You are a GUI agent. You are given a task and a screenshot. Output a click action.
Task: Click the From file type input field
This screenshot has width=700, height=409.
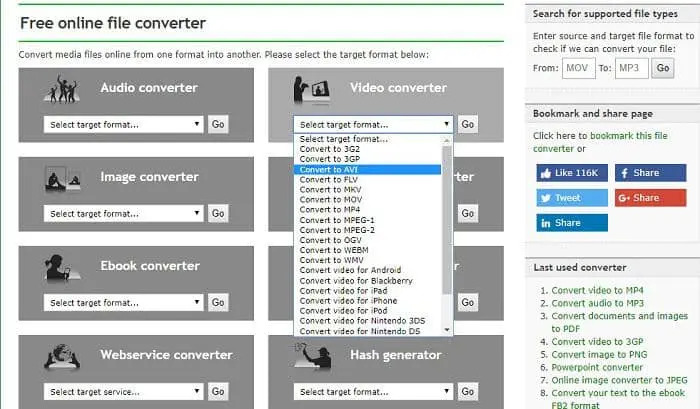pos(577,68)
